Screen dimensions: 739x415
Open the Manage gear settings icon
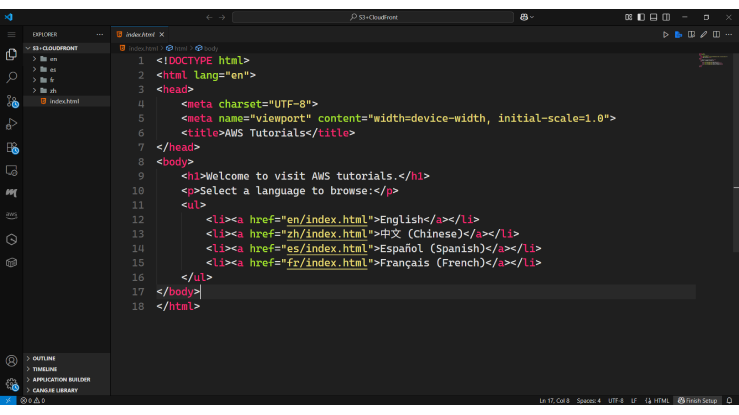click(x=11, y=384)
